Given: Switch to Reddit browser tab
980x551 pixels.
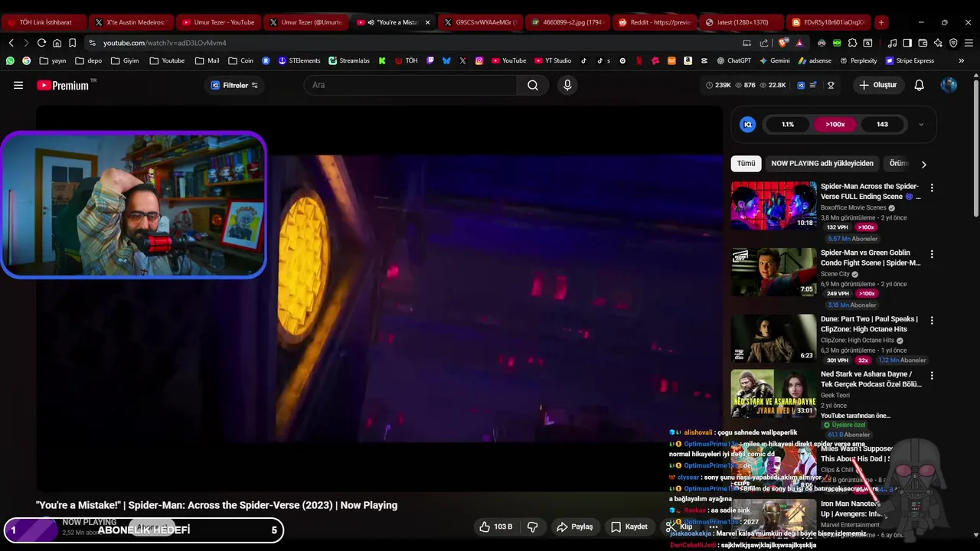Looking at the screenshot, I should pos(655,22).
